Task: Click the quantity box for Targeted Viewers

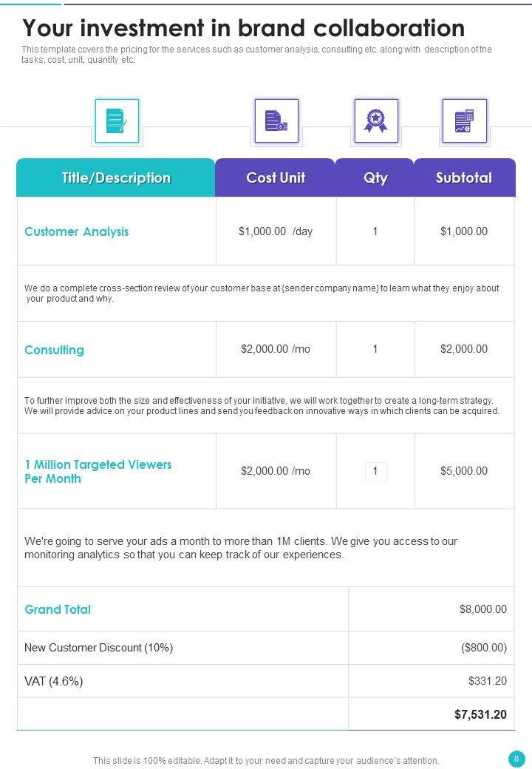Action: 376,471
